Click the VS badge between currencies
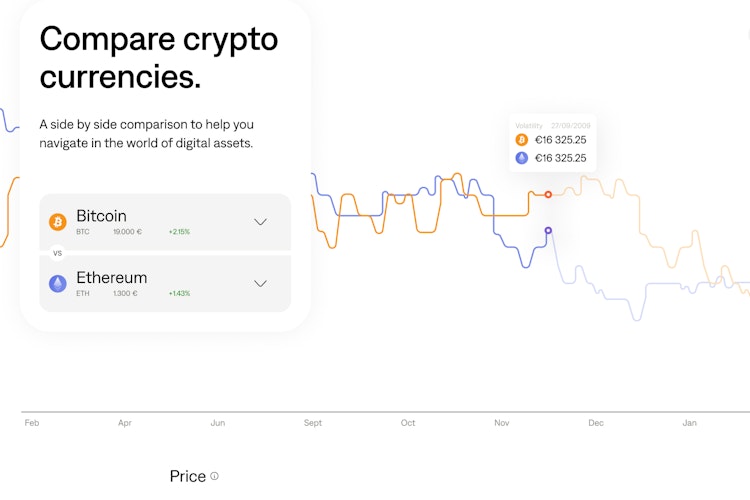The height and width of the screenshot is (500, 750). click(x=57, y=253)
